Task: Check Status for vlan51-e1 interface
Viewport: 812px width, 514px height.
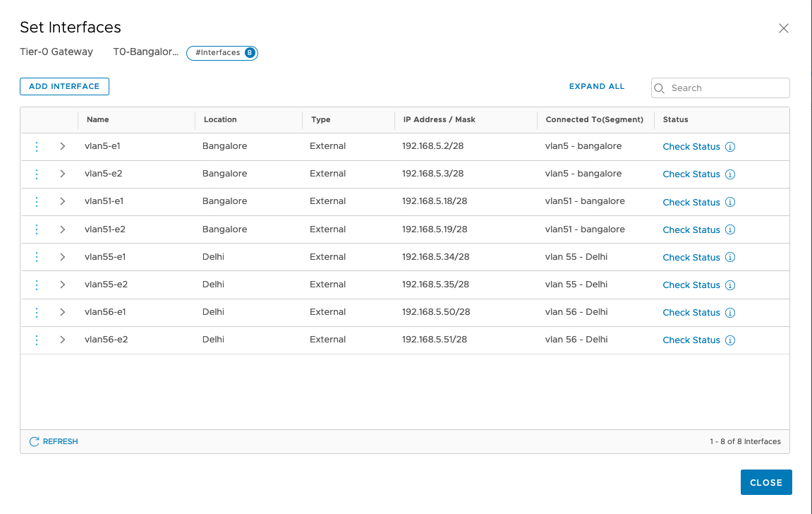Action: click(x=691, y=202)
